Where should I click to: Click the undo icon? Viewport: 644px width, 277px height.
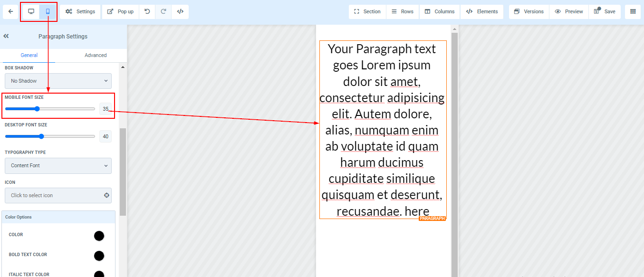[147, 12]
